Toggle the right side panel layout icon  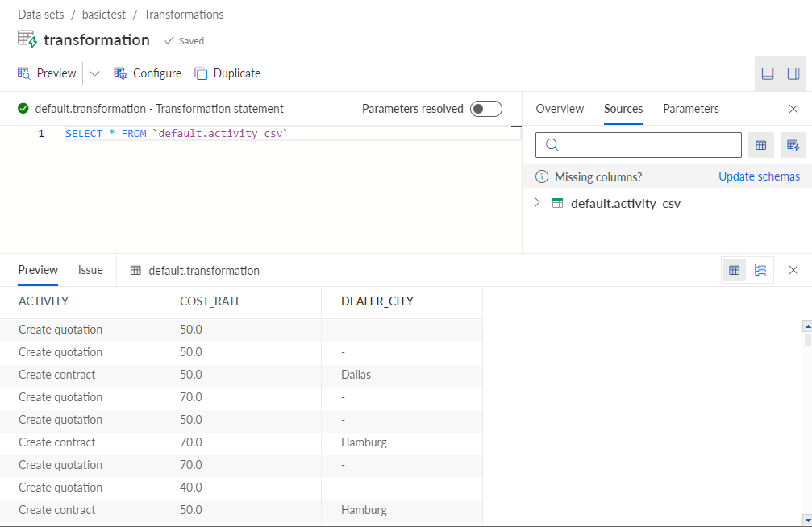793,73
